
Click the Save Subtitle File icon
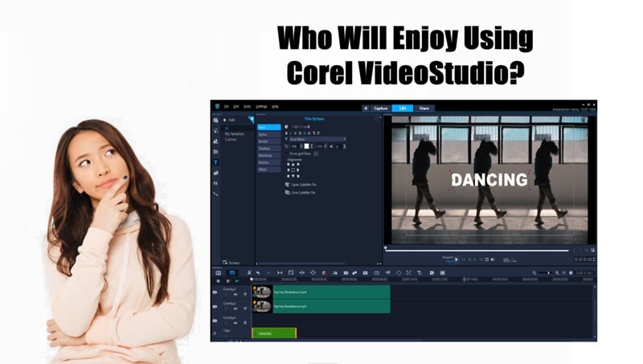[287, 192]
